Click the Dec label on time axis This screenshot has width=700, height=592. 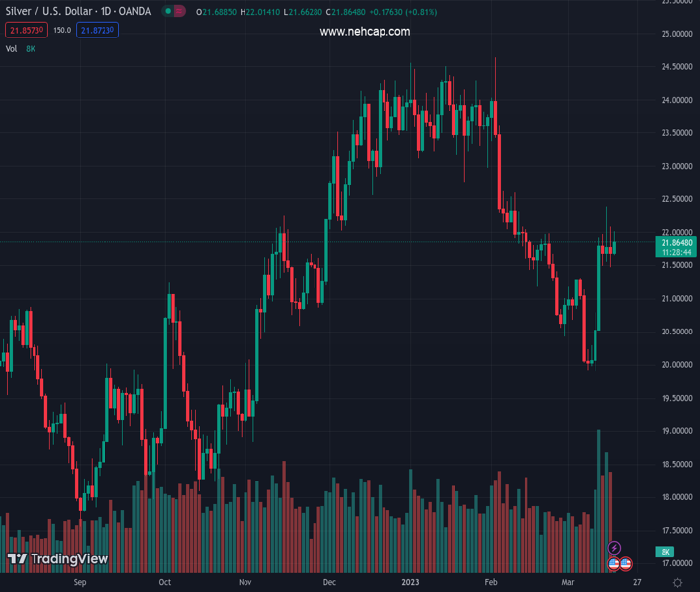click(x=329, y=583)
